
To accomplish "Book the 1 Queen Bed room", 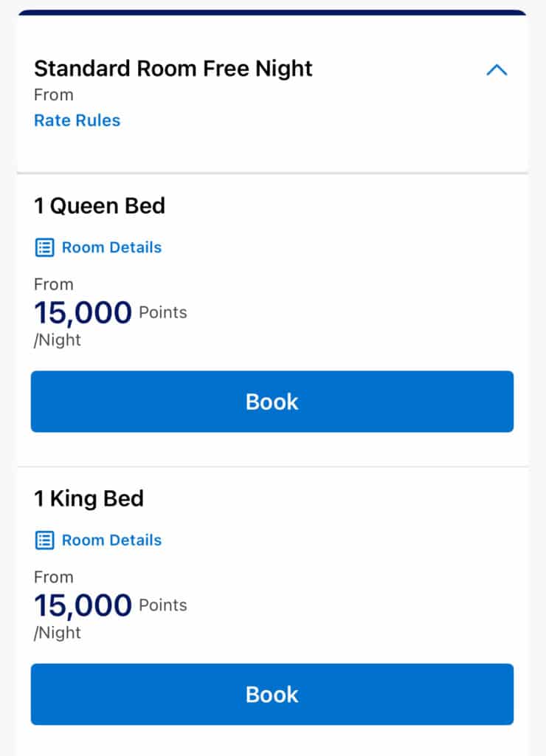I will (x=272, y=402).
